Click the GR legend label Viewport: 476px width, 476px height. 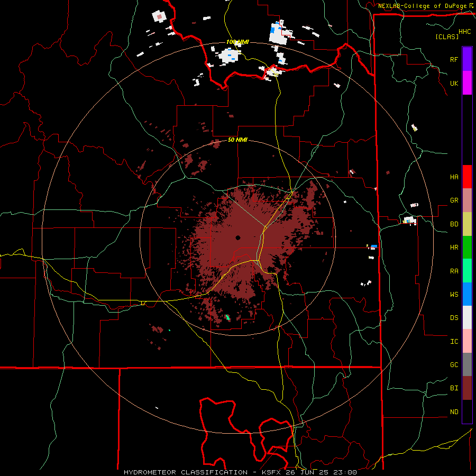[454, 200]
